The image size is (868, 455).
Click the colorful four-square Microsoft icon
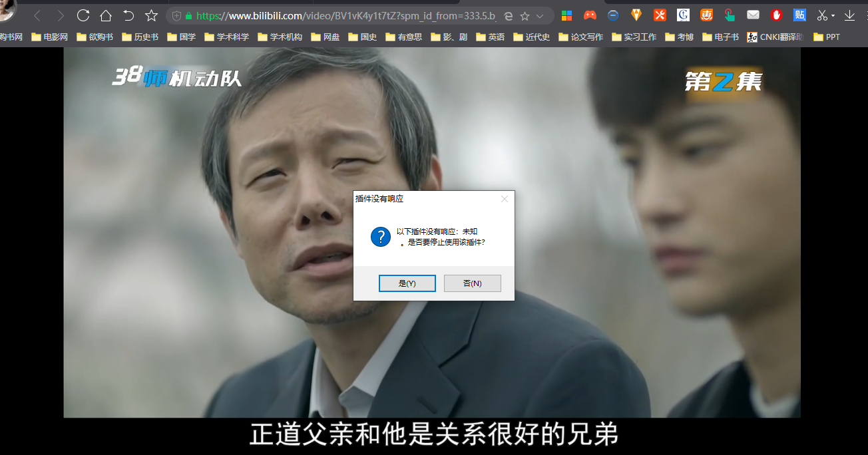[x=566, y=15]
